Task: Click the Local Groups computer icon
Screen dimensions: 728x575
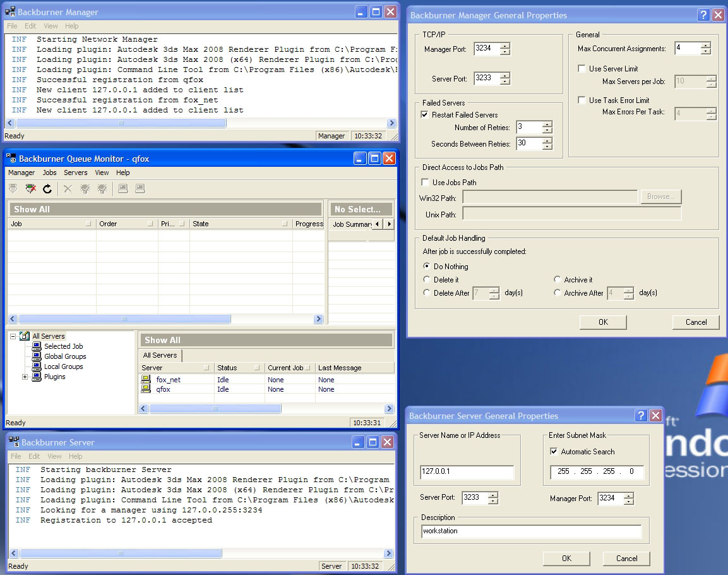Action: (37, 366)
